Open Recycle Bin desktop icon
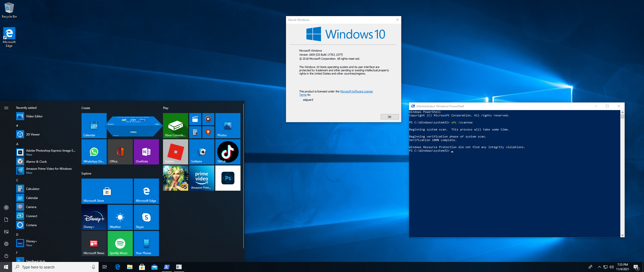Screen dimensions: 644x272 9,10
